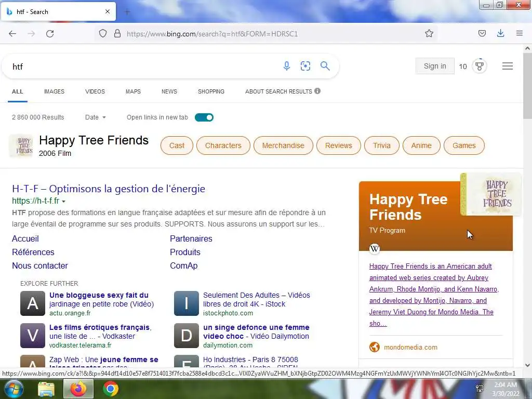Click the Sign in button

tap(435, 66)
